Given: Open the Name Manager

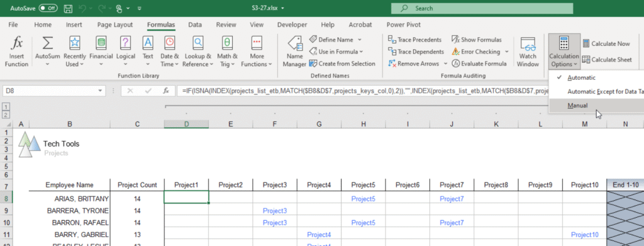Looking at the screenshot, I should coord(294,52).
